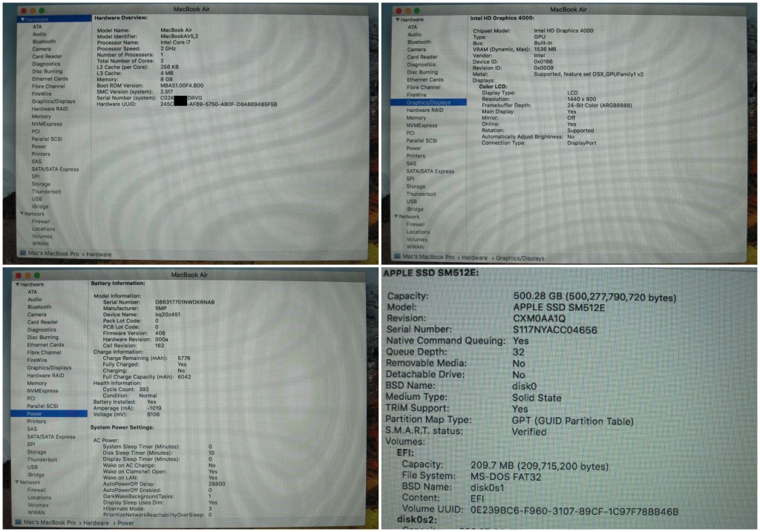Select USB in the Hardware Overview window sidebar
This screenshot has height=532, width=760.
point(37,199)
